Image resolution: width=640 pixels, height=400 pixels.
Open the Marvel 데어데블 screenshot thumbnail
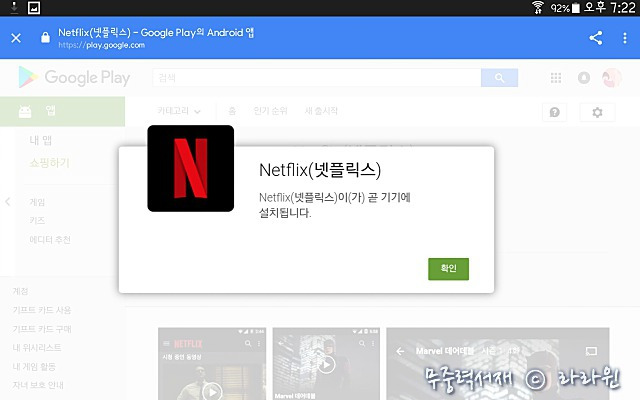click(498, 364)
